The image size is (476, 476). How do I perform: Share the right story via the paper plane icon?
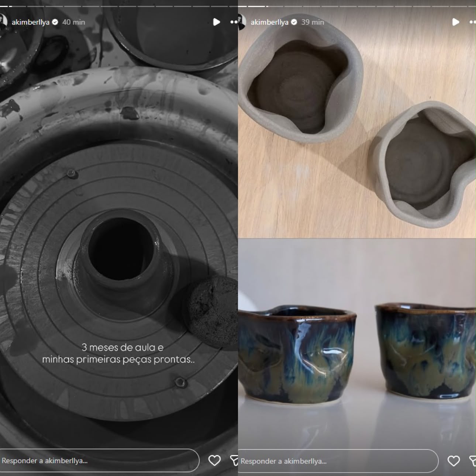click(x=473, y=461)
